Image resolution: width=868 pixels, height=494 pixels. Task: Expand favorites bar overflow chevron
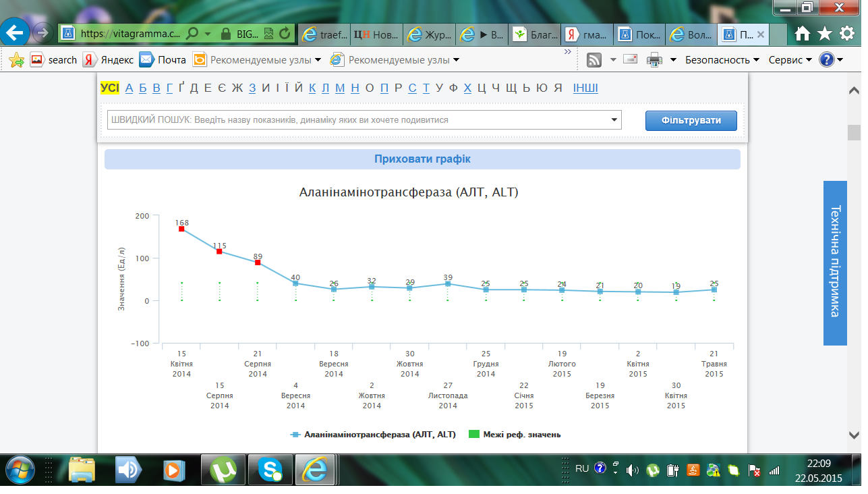pos(568,51)
